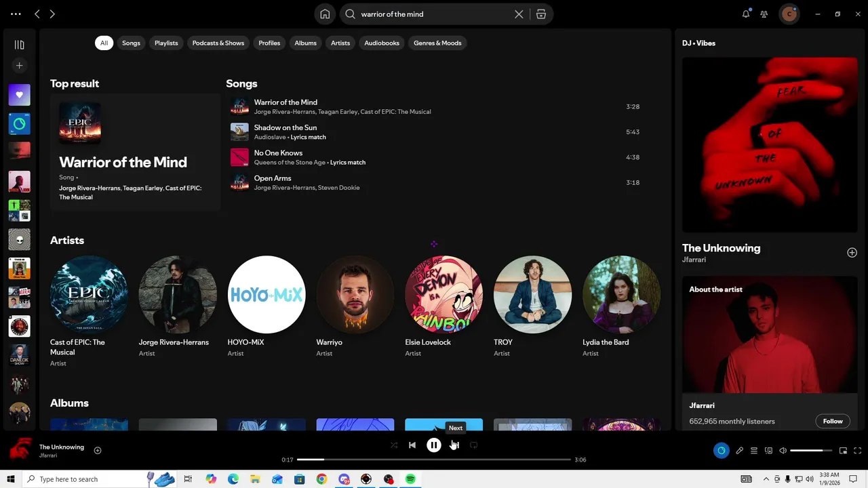Open Liked Songs heart in sidebar
Viewport: 868px width, 488px height.
pyautogui.click(x=19, y=95)
